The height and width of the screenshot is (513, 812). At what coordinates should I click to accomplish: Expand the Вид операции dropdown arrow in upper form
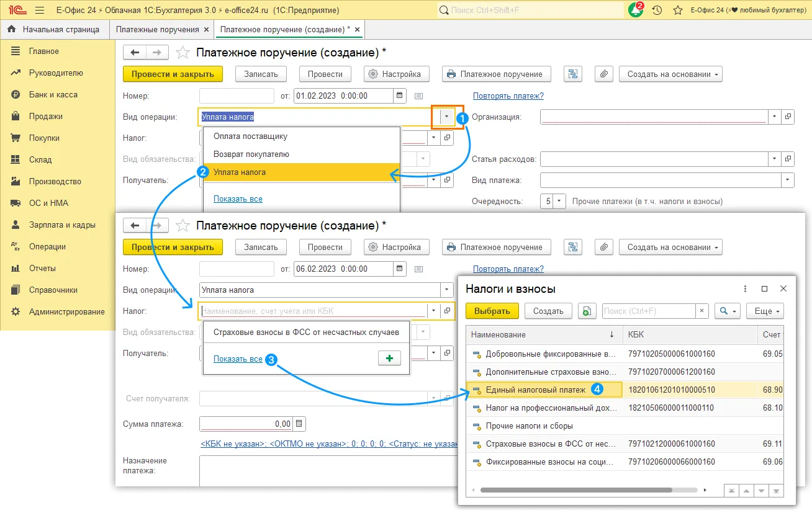point(447,117)
